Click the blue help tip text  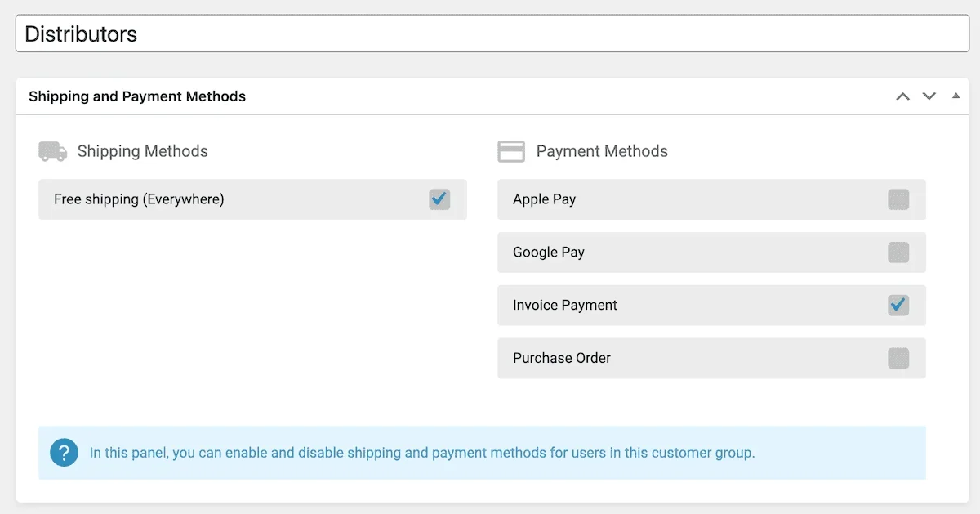click(421, 452)
